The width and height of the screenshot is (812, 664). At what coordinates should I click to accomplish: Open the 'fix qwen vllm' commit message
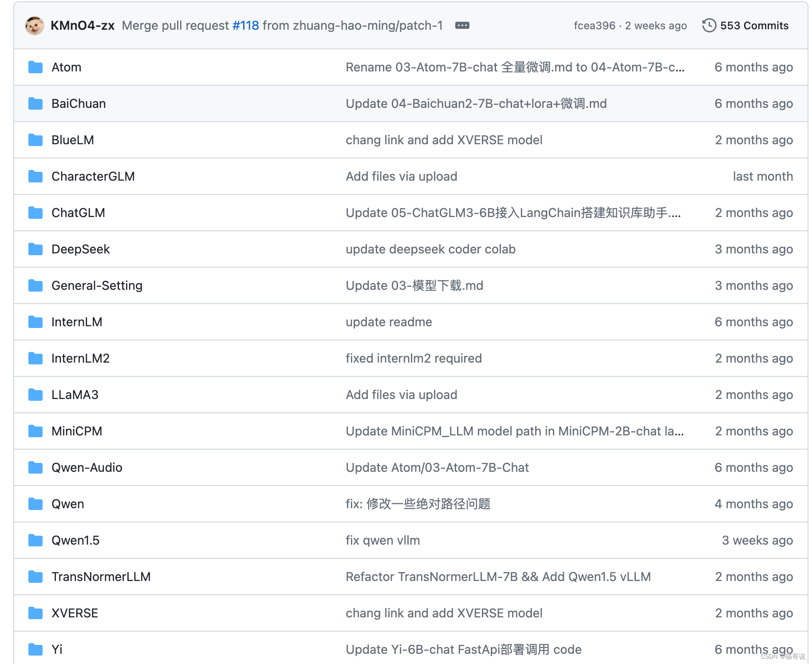coord(382,540)
